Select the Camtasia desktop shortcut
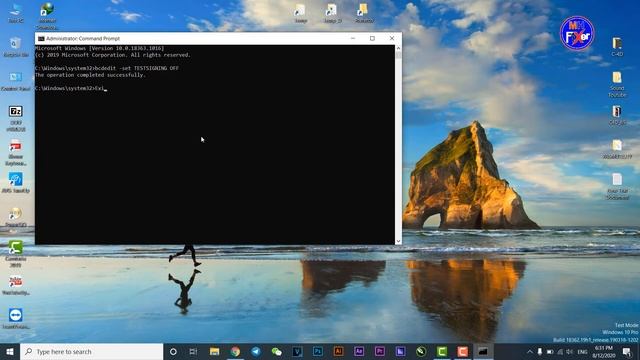This screenshot has height=360, width=640. [x=16, y=253]
